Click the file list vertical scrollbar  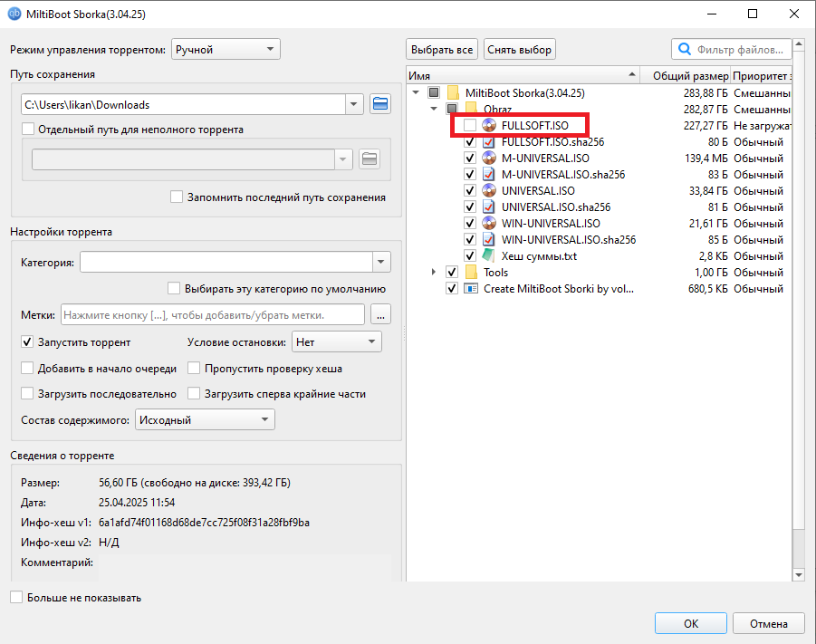pyautogui.click(x=798, y=317)
